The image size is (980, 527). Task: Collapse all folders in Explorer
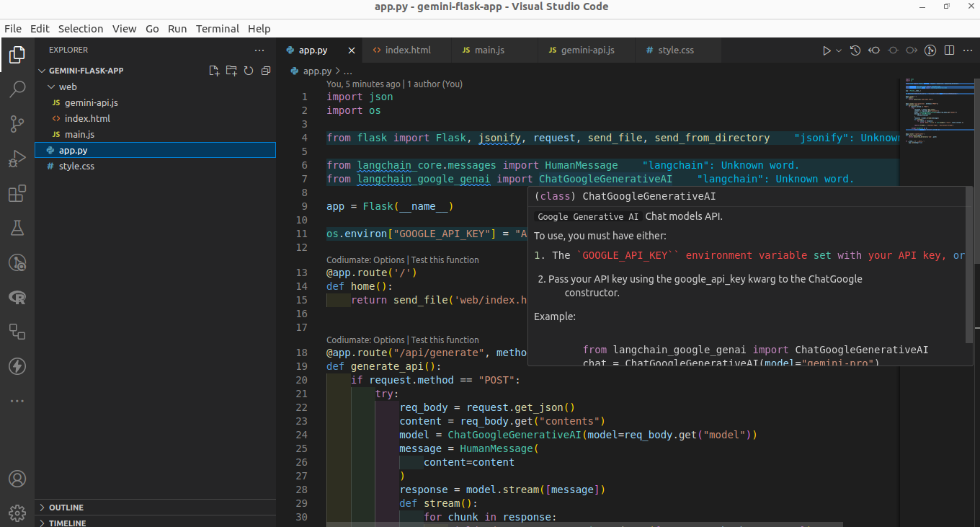pos(266,71)
